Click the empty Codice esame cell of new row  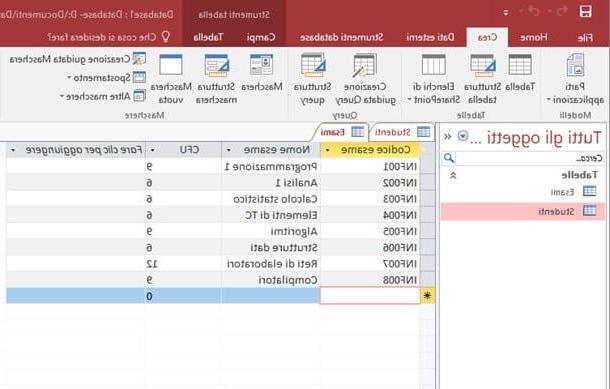coord(370,296)
